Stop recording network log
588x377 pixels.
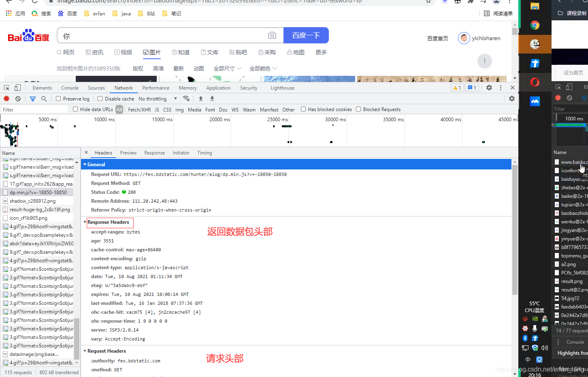pyautogui.click(x=6, y=99)
